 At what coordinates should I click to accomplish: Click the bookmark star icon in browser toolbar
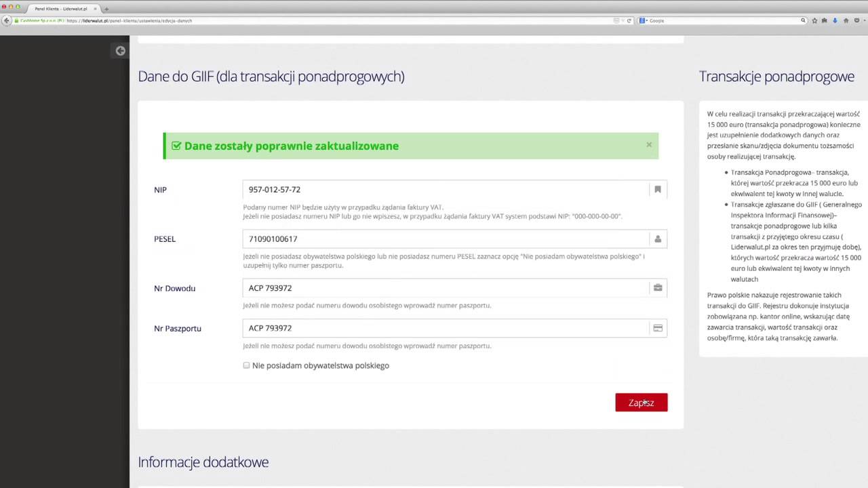(814, 20)
